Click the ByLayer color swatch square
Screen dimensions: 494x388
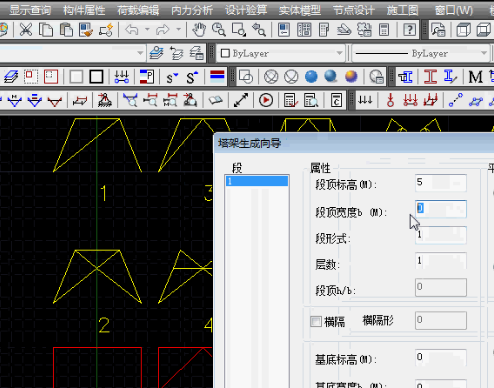(x=225, y=53)
